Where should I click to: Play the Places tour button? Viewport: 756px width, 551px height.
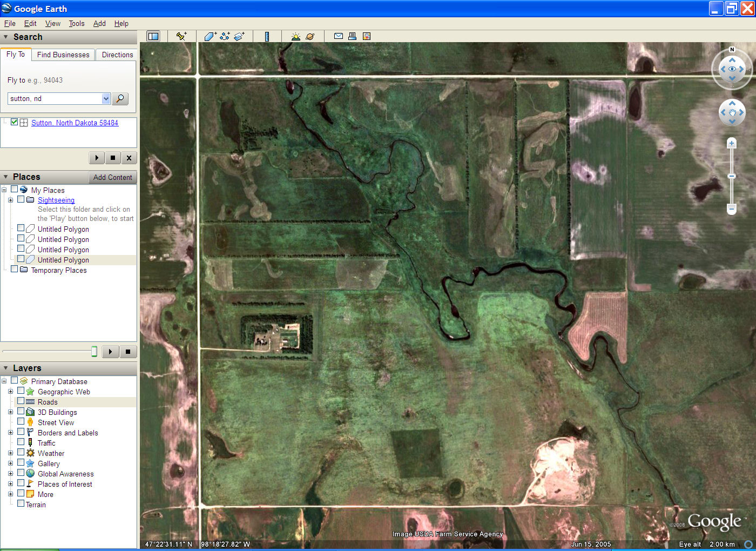(x=110, y=352)
